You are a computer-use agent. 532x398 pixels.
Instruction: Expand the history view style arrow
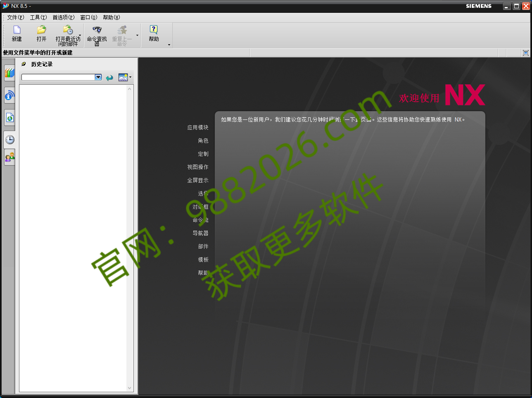(131, 77)
